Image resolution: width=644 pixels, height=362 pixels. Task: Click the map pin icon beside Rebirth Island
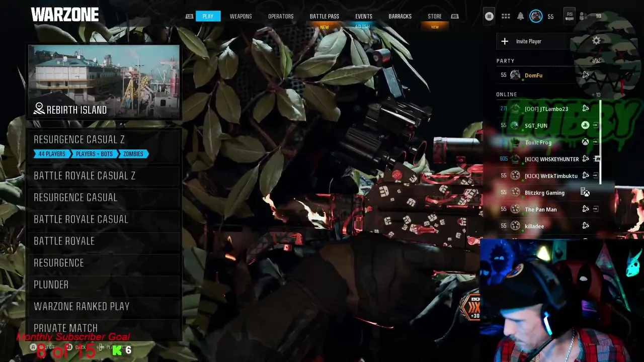point(39,109)
